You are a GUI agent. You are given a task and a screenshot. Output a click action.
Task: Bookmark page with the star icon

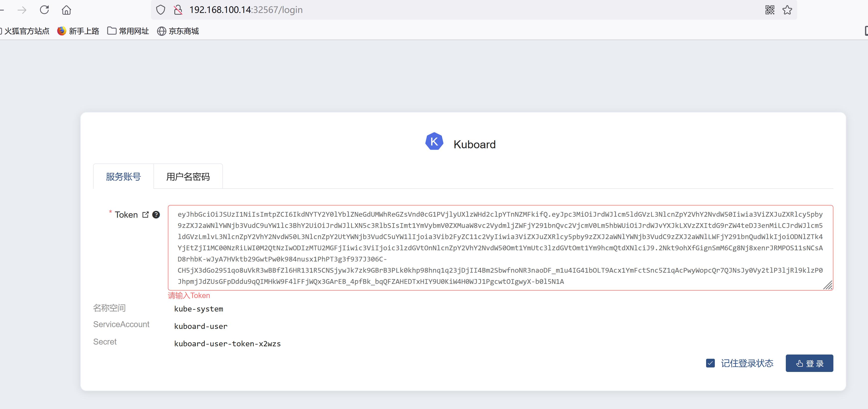(787, 10)
